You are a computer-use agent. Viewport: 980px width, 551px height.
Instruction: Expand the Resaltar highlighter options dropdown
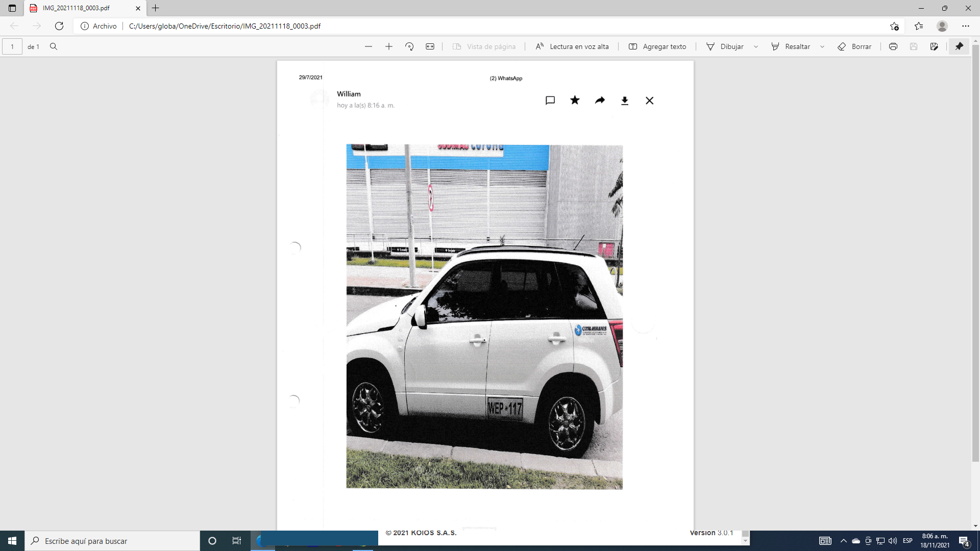point(822,46)
